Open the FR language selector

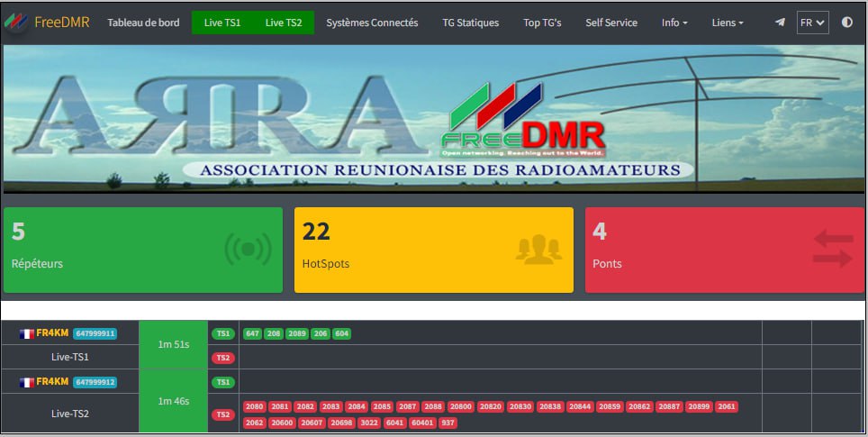click(813, 23)
